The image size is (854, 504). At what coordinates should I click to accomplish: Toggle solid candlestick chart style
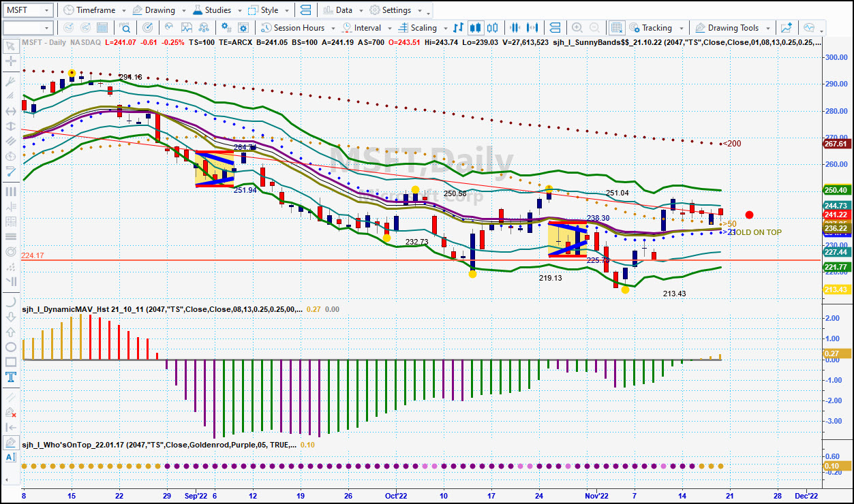point(476,28)
